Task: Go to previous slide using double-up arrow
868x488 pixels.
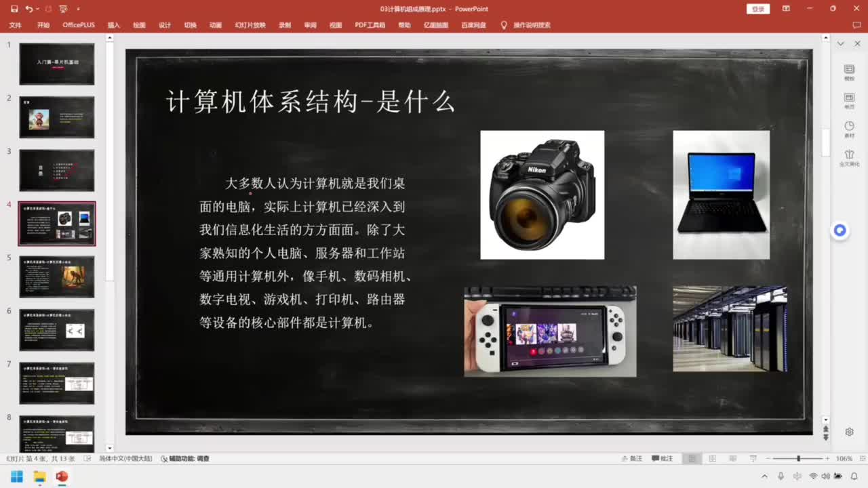Action: click(825, 430)
